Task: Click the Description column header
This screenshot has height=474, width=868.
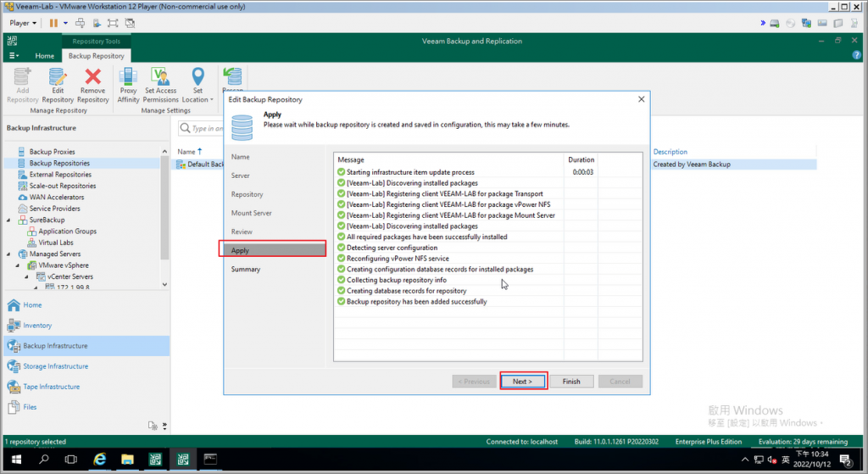Action: [x=670, y=152]
